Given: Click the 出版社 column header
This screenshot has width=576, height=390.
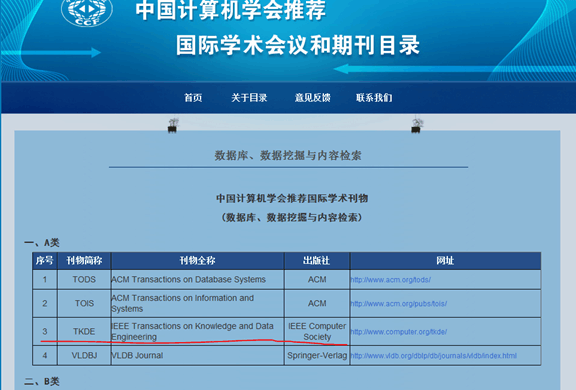Looking at the screenshot, I should click(x=317, y=261).
